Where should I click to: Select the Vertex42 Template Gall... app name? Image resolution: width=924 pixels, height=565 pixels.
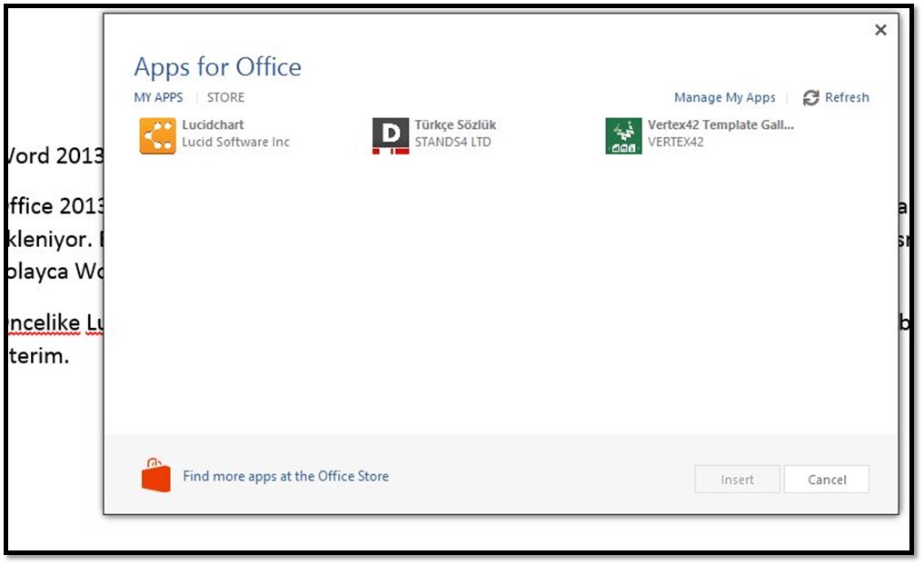click(720, 125)
